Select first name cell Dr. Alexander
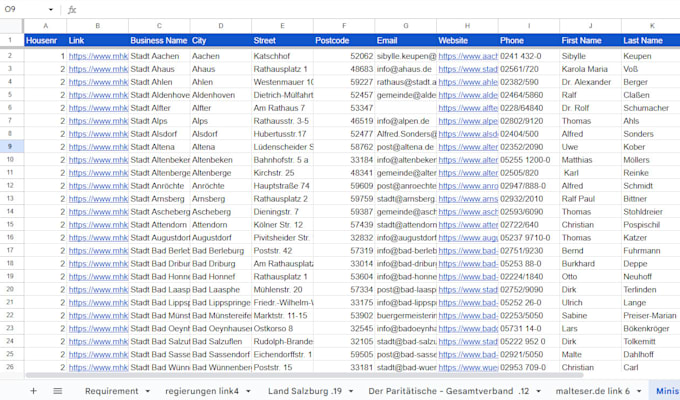Screen dimensions: 680x400 pos(591,82)
